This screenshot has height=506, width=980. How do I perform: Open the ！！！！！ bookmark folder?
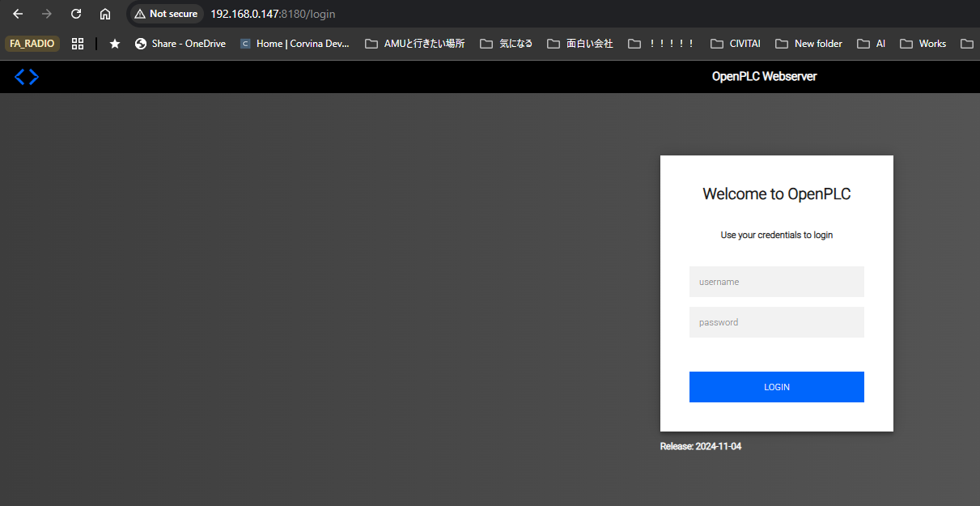pos(661,44)
